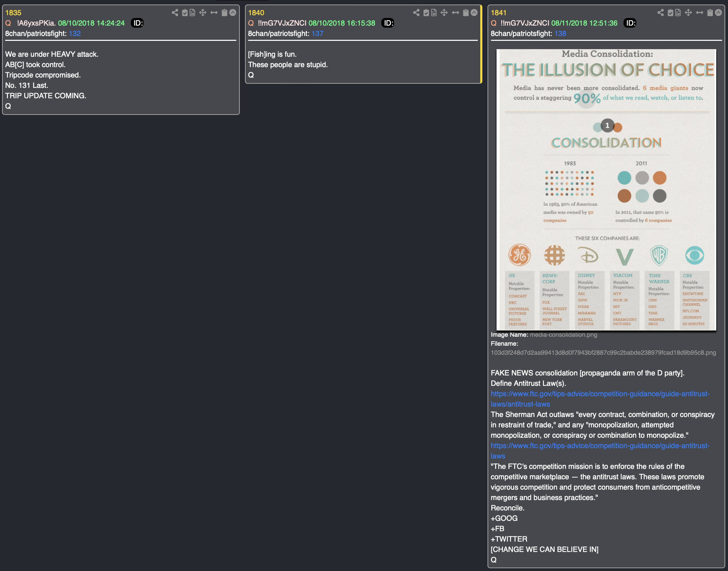Click the move arrows icon on post 1835

point(203,13)
